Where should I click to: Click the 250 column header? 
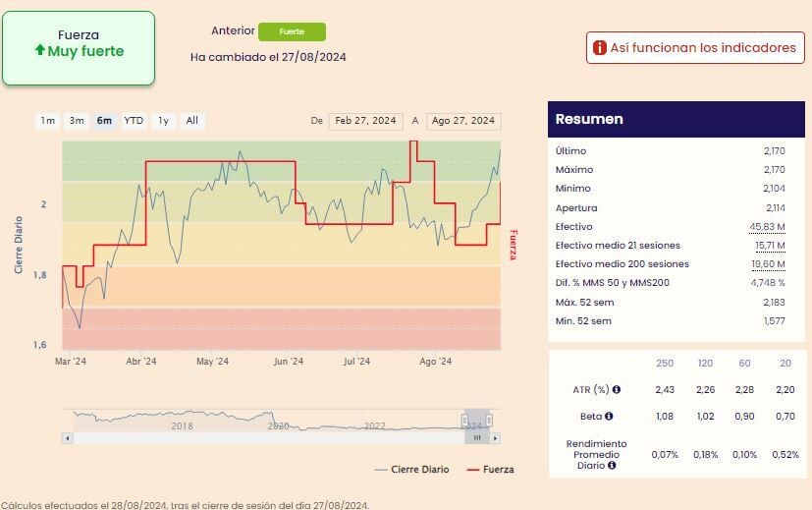(665, 364)
